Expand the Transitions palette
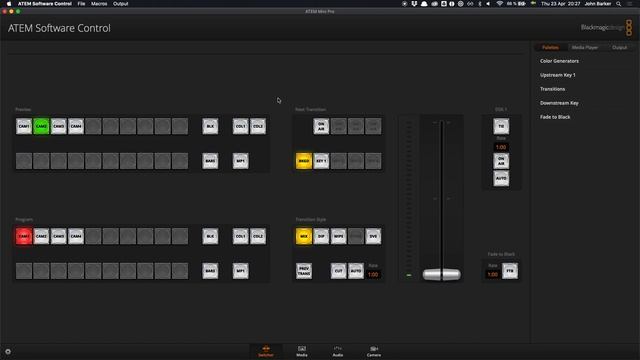The width and height of the screenshot is (640, 360). [x=552, y=89]
